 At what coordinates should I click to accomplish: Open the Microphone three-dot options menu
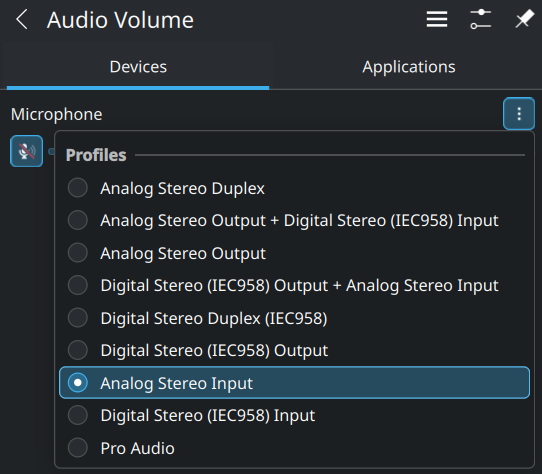point(519,114)
